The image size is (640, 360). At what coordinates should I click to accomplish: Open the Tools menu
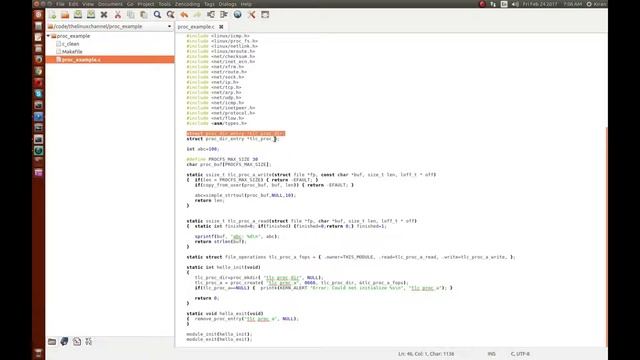164,4
